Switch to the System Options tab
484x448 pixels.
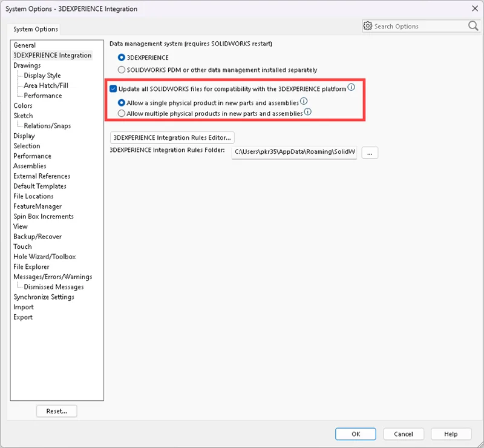pos(36,29)
